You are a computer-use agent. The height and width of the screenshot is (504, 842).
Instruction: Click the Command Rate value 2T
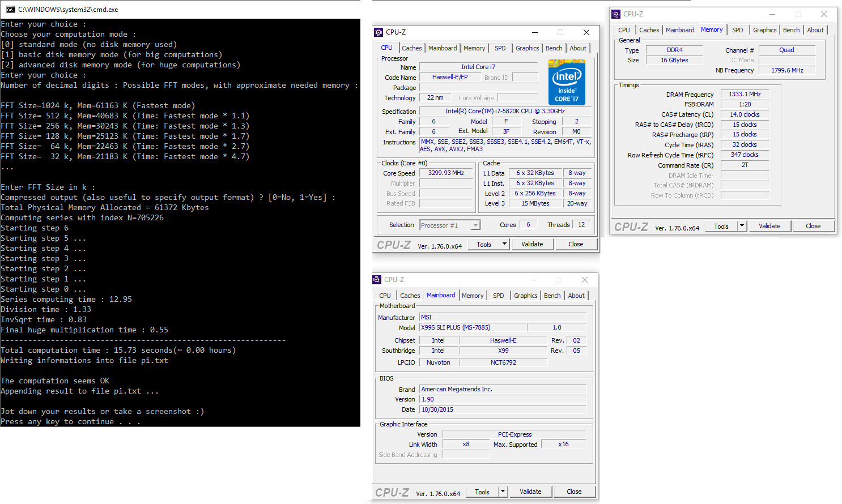[x=745, y=165]
